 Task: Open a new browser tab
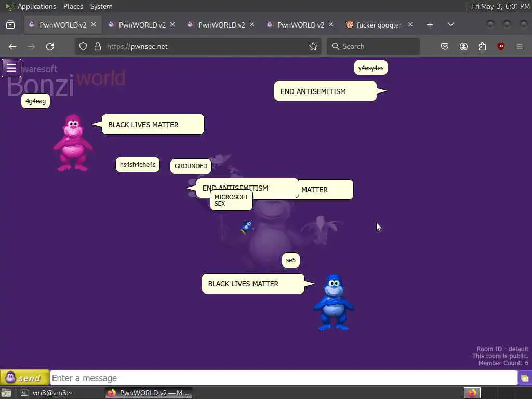(x=430, y=25)
